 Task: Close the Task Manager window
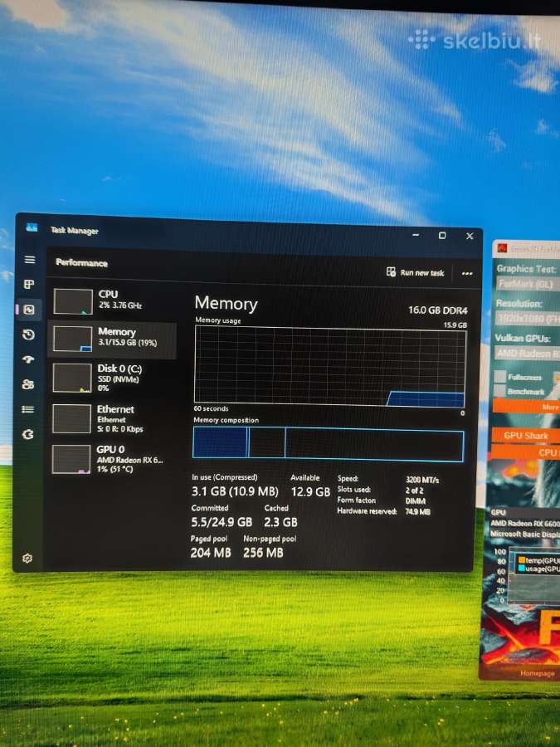tap(470, 237)
